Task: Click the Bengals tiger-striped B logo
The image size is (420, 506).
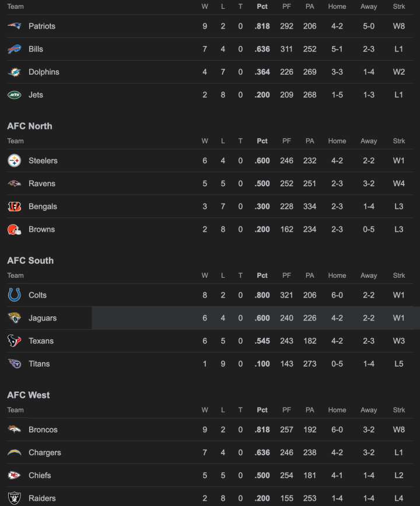Action: click(x=15, y=207)
